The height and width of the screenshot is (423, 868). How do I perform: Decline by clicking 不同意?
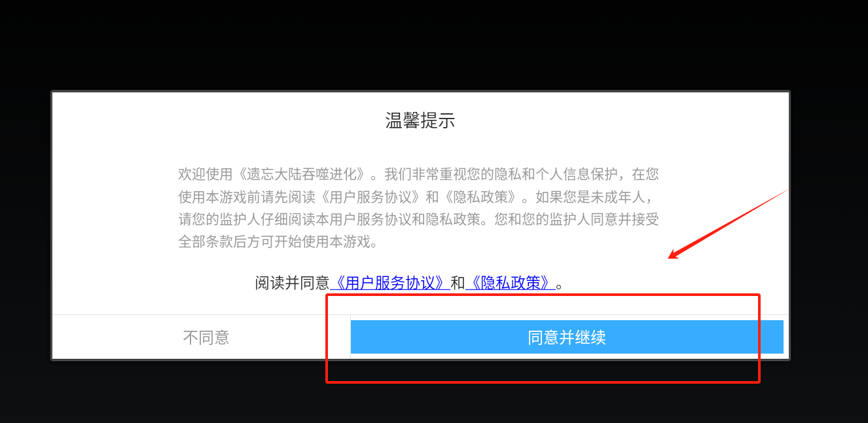coord(206,337)
